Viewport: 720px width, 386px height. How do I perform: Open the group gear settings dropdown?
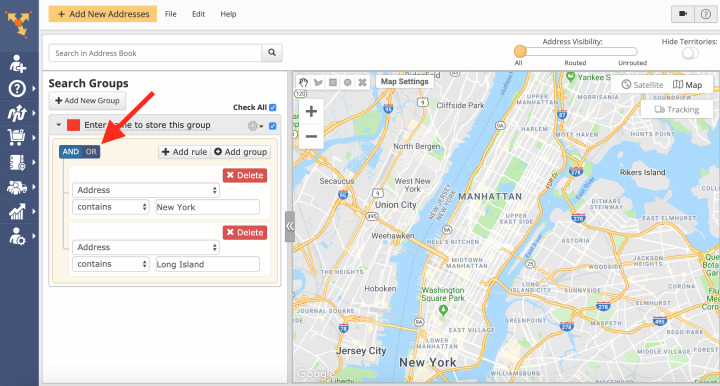coord(255,125)
